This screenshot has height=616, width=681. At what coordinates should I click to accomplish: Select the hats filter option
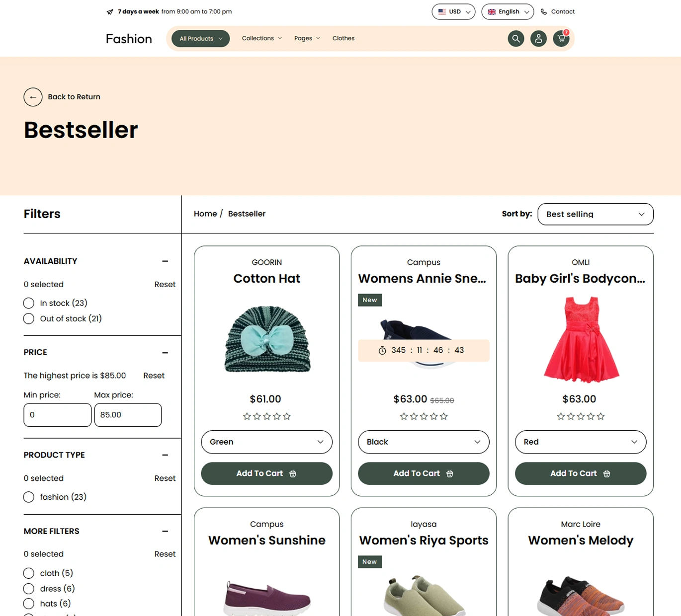[29, 604]
